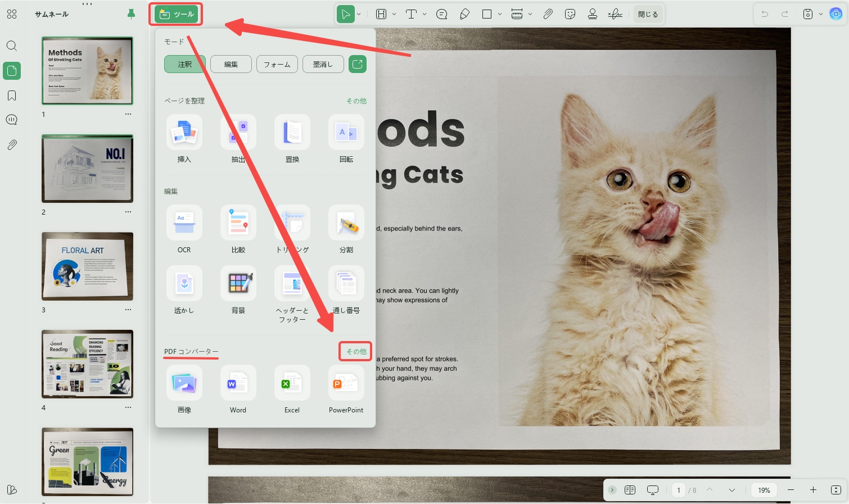Switch to Edit mode (編集)
The width and height of the screenshot is (849, 504).
pos(231,64)
